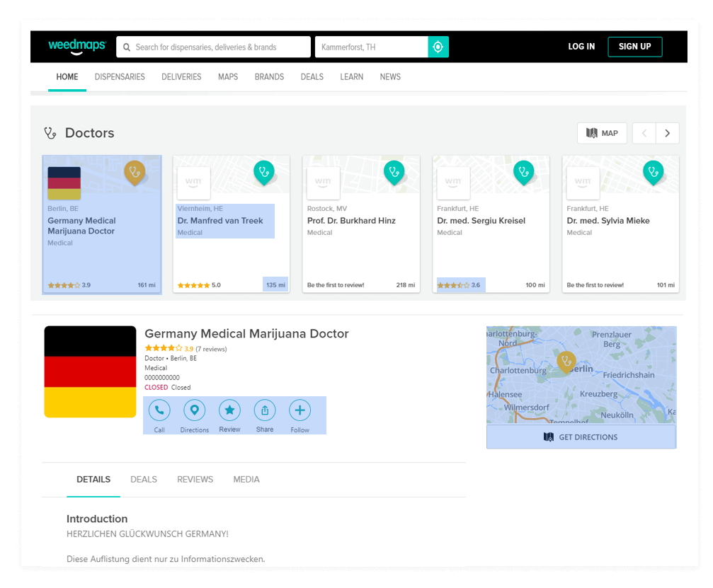Open the DEALS nav tab in top menu
Image resolution: width=713 pixels, height=588 pixels.
312,77
